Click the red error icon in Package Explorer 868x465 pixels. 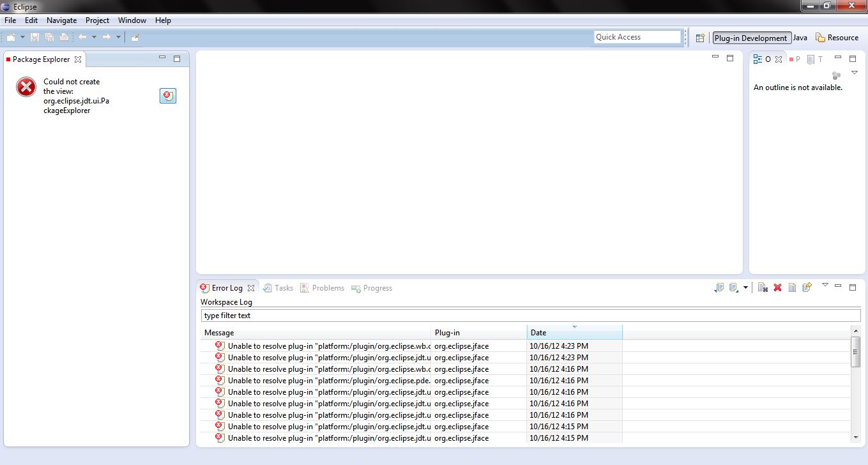coord(26,87)
